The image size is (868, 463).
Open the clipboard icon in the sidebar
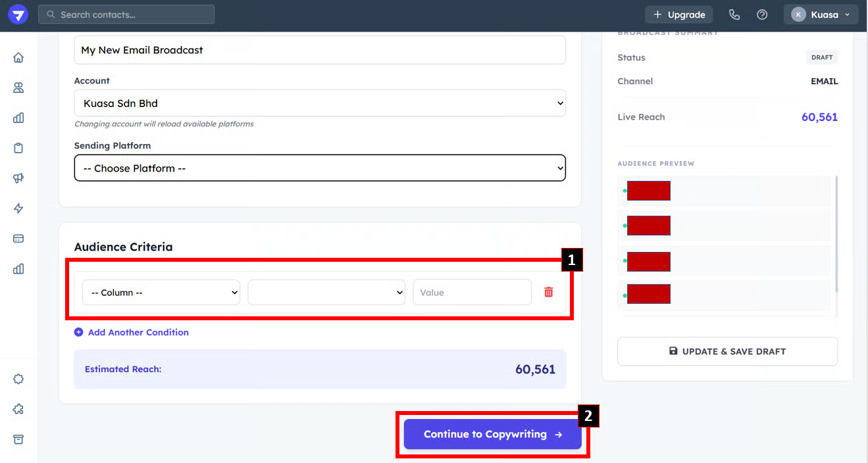(18, 148)
